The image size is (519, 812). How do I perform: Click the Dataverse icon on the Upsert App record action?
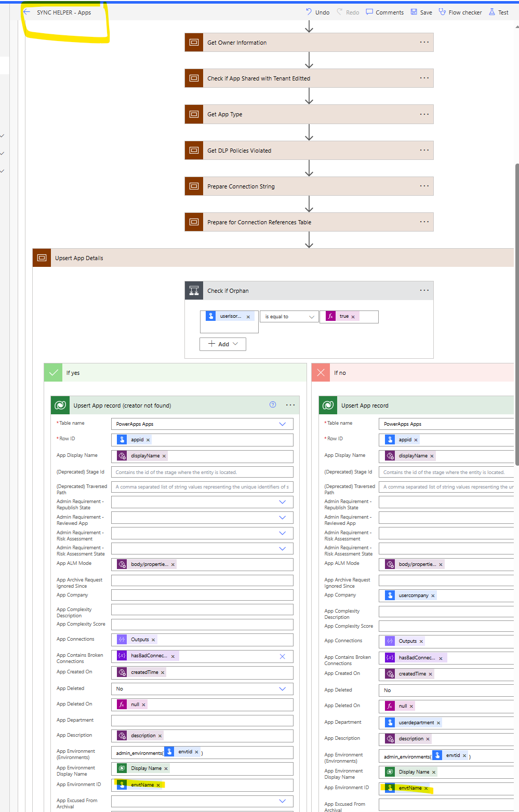[328, 405]
